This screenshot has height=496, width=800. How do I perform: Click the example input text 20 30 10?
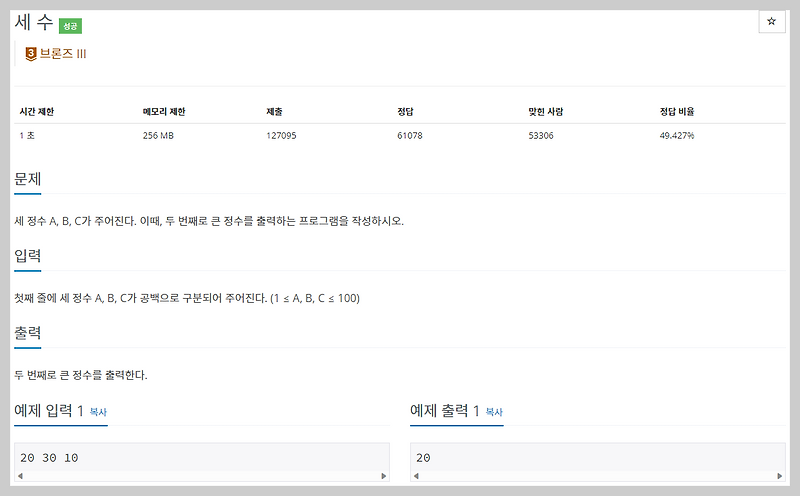click(49, 458)
